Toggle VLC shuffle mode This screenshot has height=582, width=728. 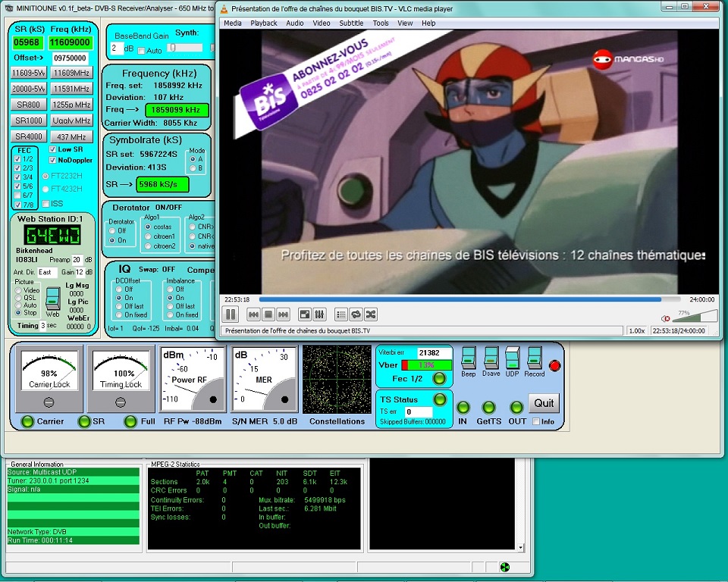pyautogui.click(x=371, y=314)
